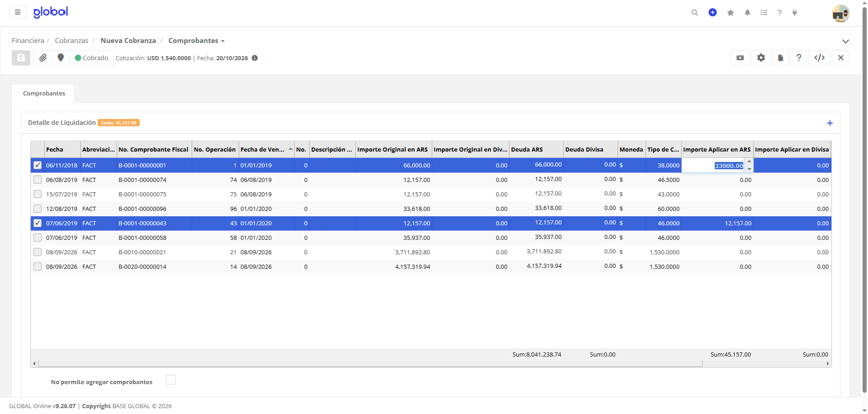The width and height of the screenshot is (868, 414).
Task: Show info next to Fecha 20/10/2026
Action: (x=255, y=58)
